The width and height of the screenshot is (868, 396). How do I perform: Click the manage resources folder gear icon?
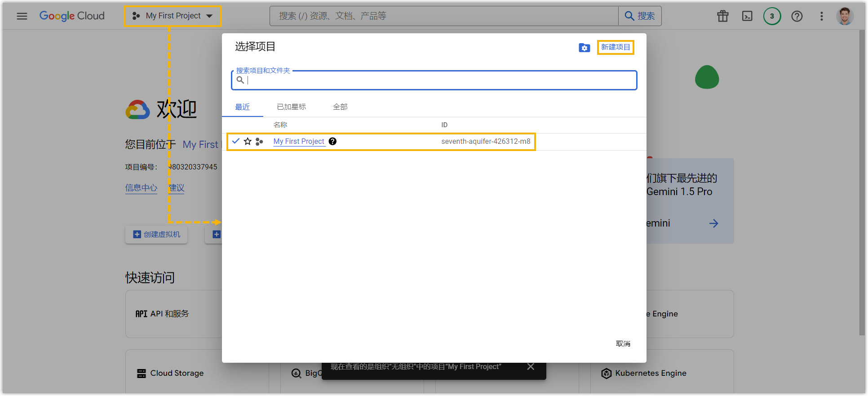pos(584,48)
